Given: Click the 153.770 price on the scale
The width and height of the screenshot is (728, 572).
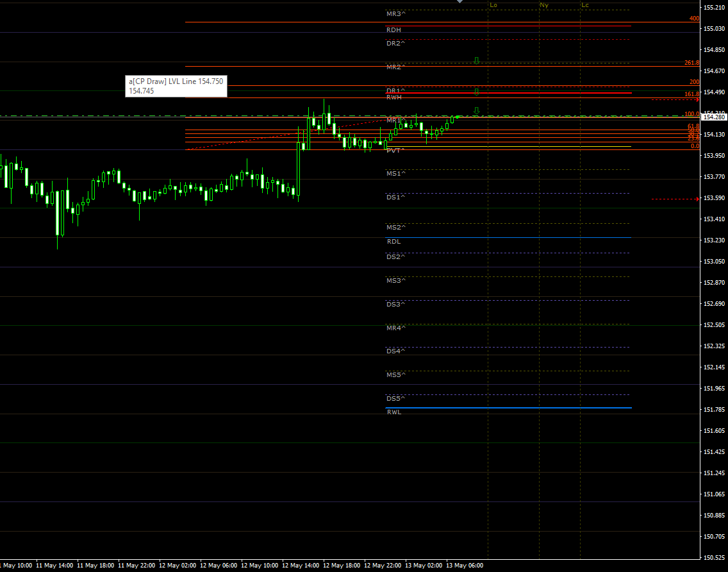Looking at the screenshot, I should [x=714, y=176].
